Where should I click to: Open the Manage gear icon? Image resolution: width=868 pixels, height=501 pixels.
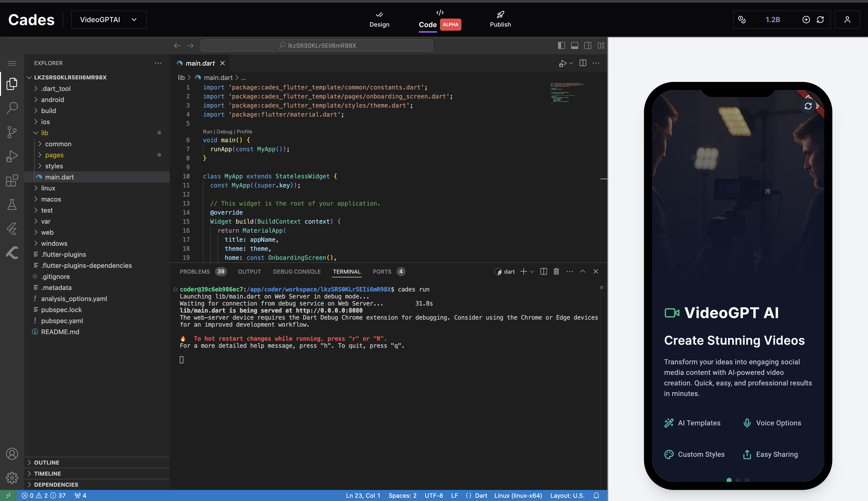coord(12,478)
